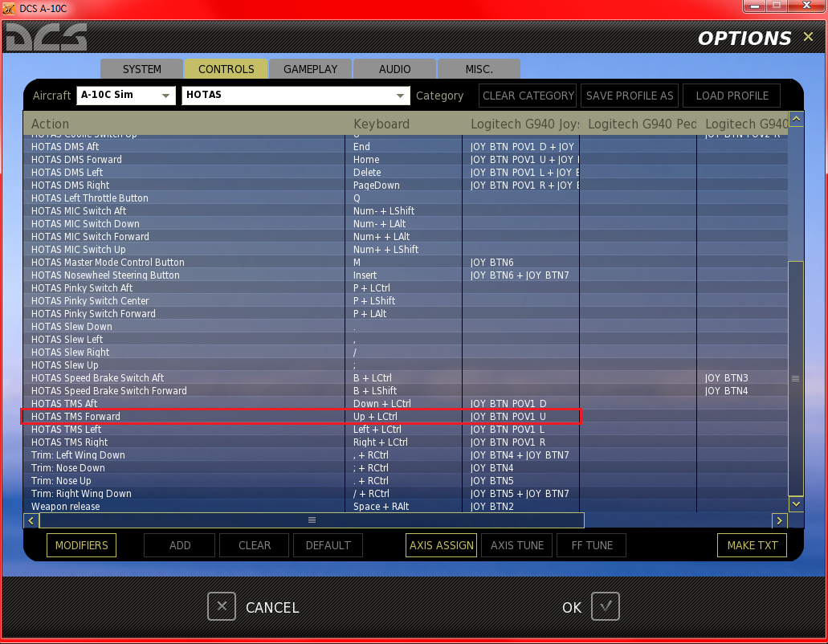This screenshot has width=828, height=644.
Task: Select the HOTAS TMS Left row
Action: point(406,429)
